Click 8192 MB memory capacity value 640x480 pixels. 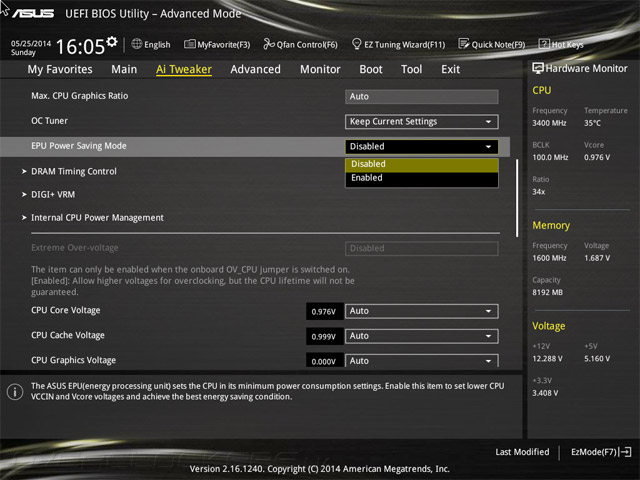click(x=547, y=292)
